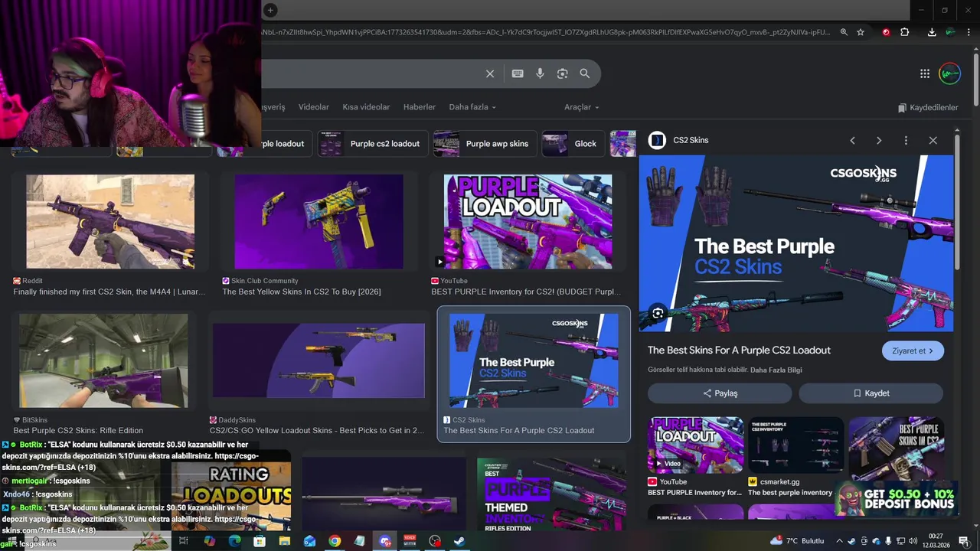980x551 pixels.
Task: Go to previous image in preview panel
Action: pyautogui.click(x=852, y=140)
